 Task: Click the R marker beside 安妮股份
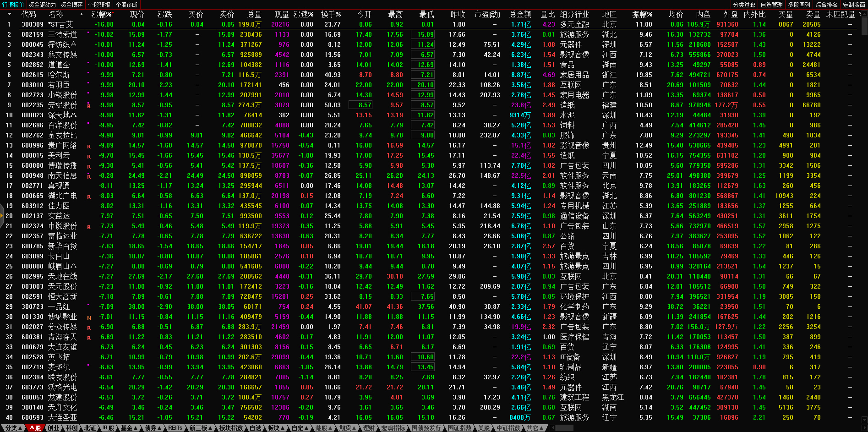click(89, 106)
